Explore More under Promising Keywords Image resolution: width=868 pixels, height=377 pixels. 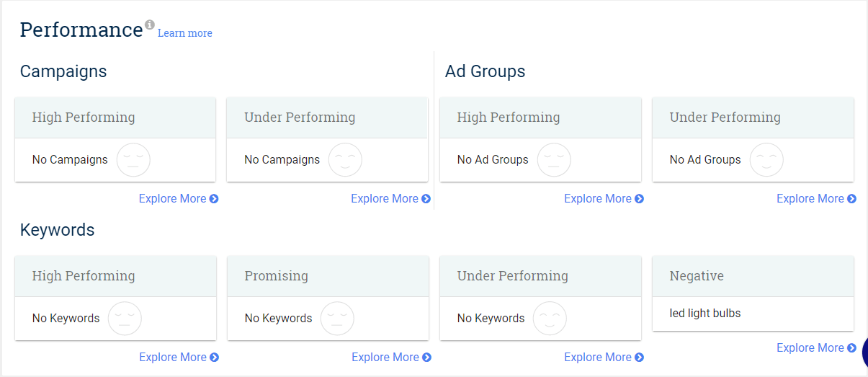point(391,358)
